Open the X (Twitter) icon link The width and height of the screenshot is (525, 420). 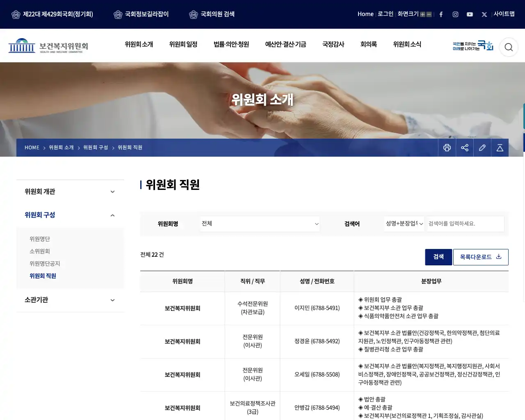[x=484, y=14]
